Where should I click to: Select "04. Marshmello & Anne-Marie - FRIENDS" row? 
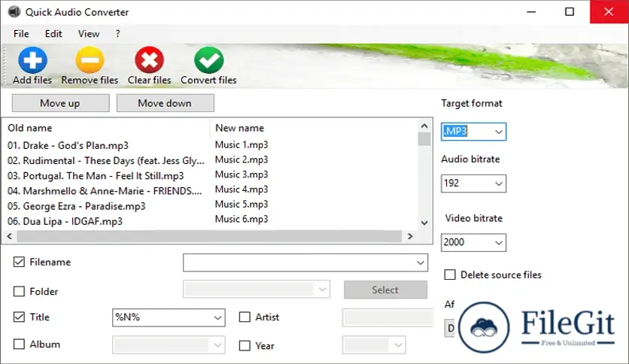(105, 191)
